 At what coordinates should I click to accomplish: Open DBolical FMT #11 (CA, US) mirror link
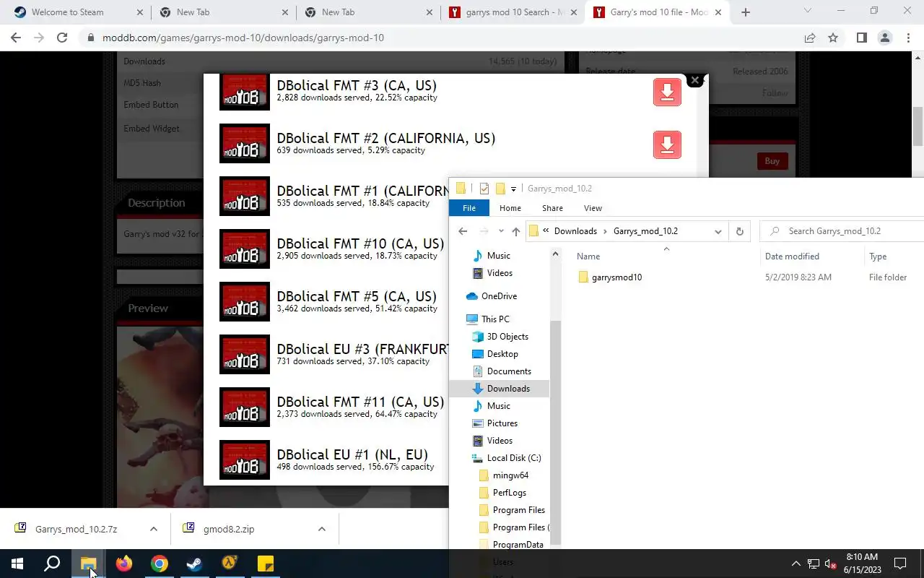point(360,402)
